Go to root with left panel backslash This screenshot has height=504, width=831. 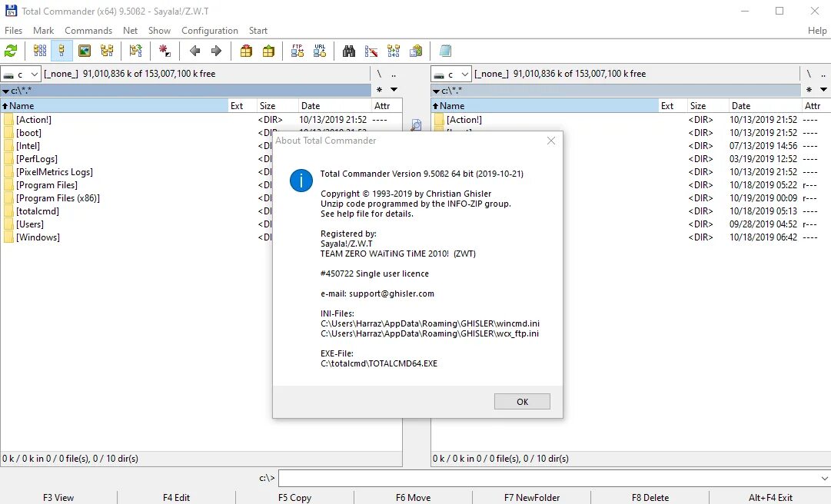[x=379, y=74]
